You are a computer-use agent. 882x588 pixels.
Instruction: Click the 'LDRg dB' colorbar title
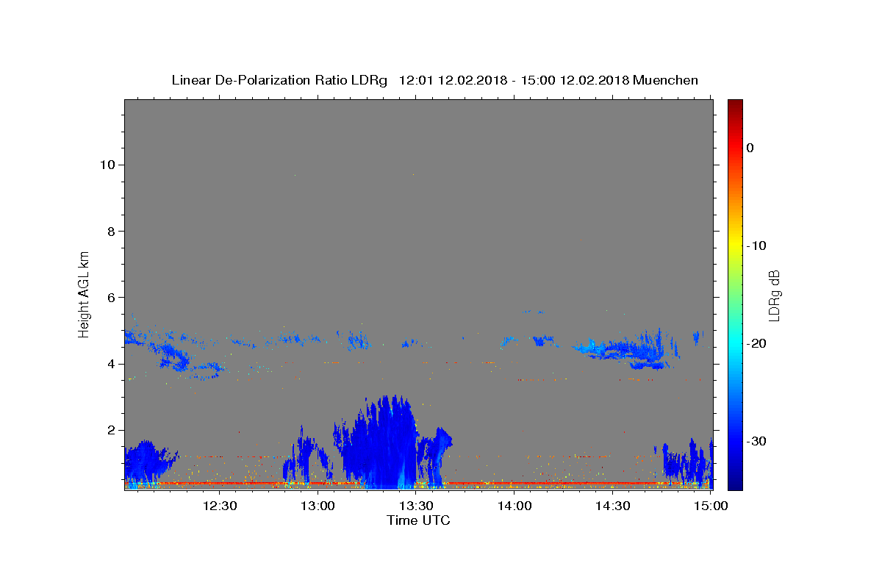[x=774, y=295]
